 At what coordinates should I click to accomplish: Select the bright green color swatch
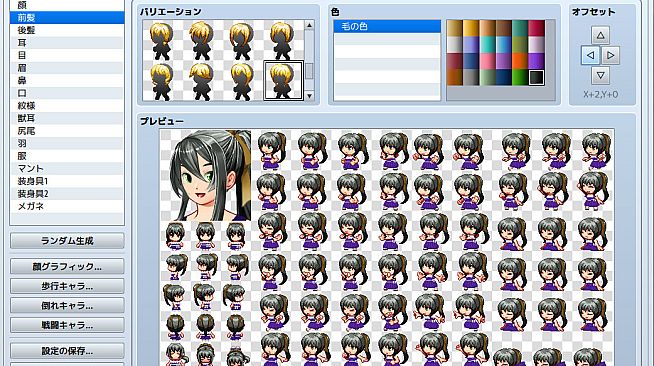click(520, 78)
